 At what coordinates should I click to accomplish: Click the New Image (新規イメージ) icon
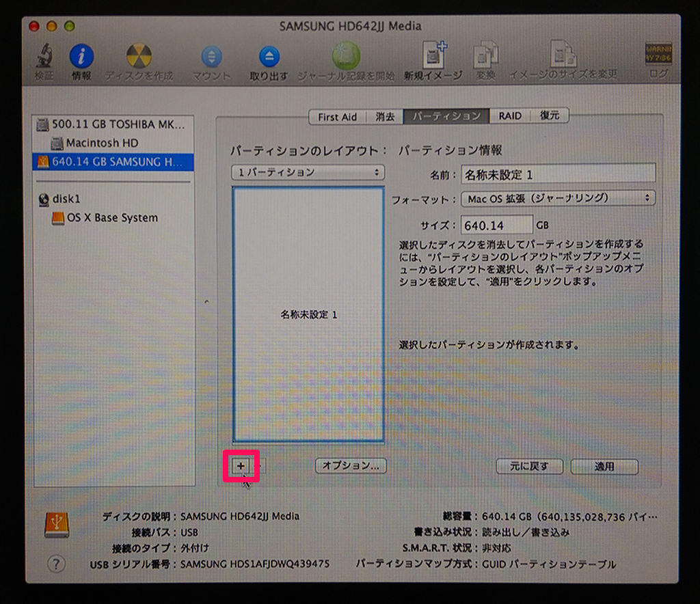point(433,57)
